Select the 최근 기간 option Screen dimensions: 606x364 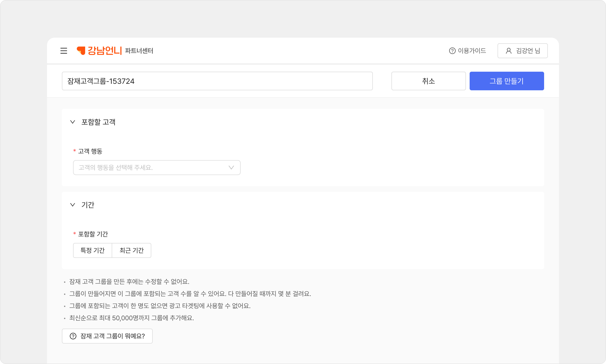(x=131, y=250)
